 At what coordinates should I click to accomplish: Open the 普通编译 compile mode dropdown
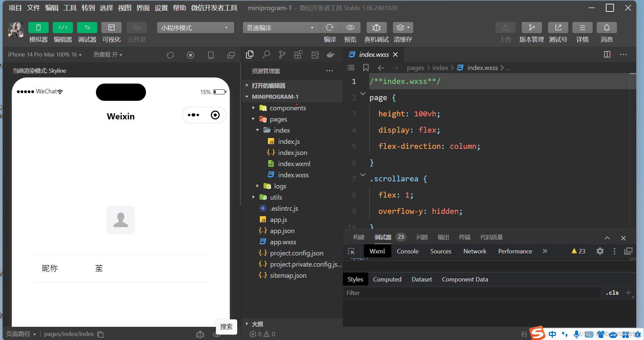click(281, 28)
